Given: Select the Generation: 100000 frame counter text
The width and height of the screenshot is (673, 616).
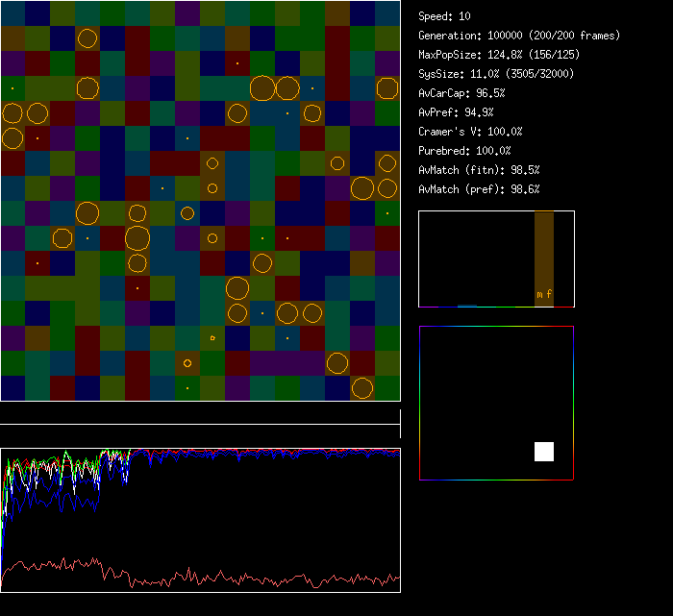Looking at the screenshot, I should 519,36.
